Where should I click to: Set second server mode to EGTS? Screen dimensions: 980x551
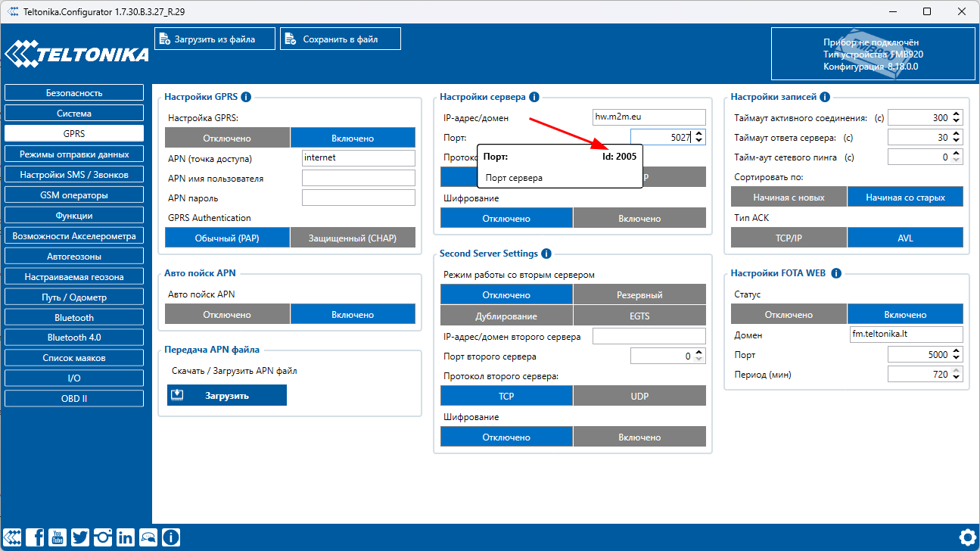(x=639, y=316)
